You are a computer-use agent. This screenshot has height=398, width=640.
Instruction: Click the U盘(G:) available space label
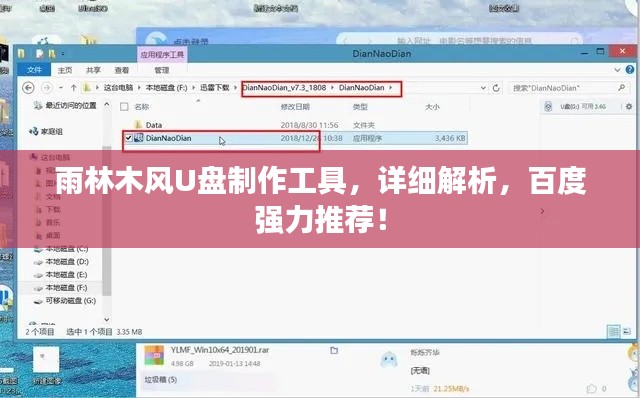click(583, 107)
